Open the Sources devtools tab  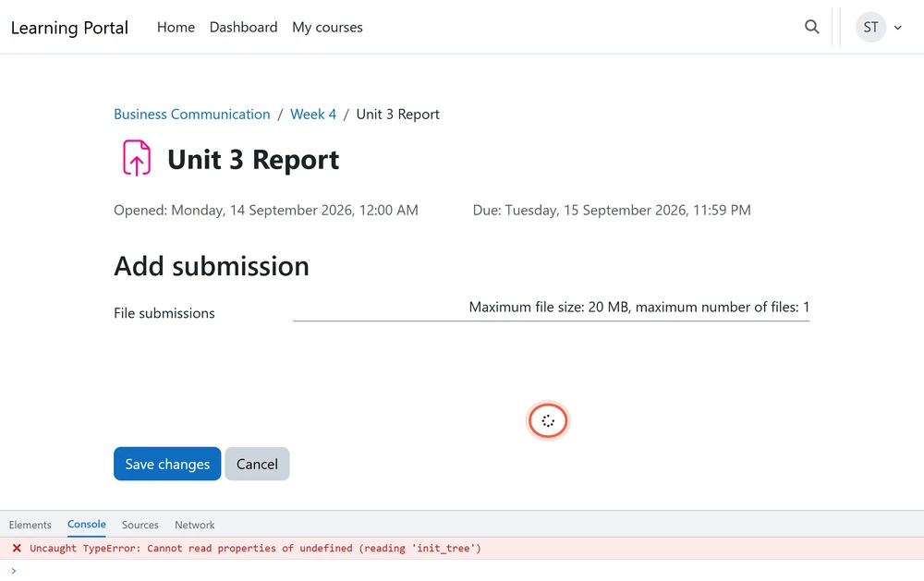(140, 525)
